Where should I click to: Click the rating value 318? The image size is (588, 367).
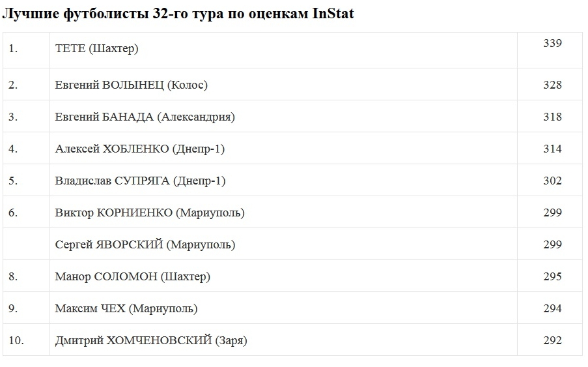coord(552,117)
